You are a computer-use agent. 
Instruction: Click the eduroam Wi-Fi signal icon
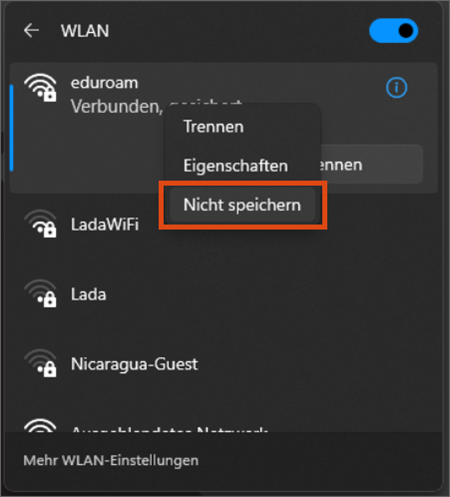40,87
